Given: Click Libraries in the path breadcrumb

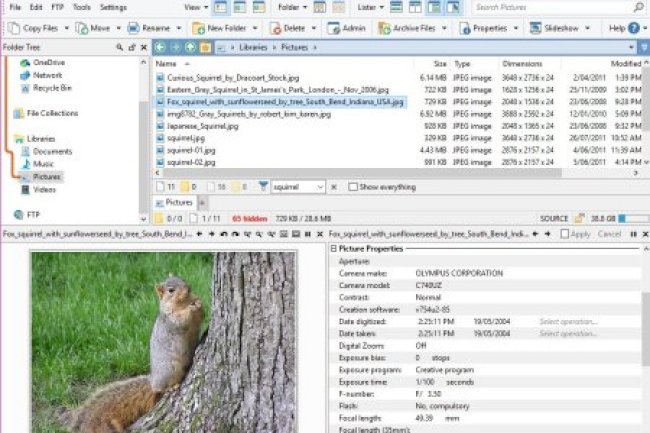Looking at the screenshot, I should click(x=253, y=48).
